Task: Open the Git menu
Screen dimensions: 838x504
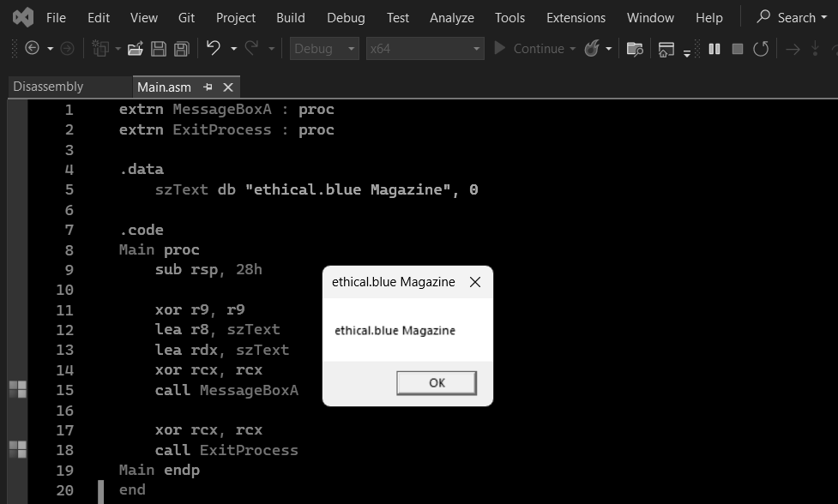Action: pos(186,18)
